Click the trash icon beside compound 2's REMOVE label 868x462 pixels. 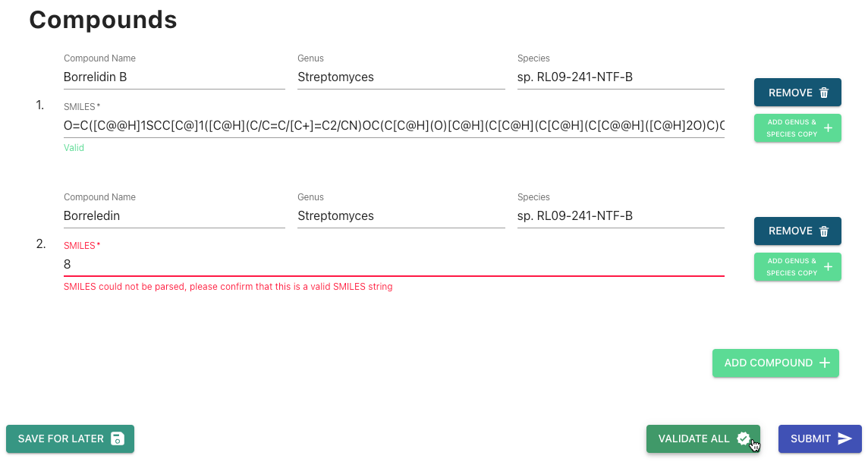(x=825, y=231)
